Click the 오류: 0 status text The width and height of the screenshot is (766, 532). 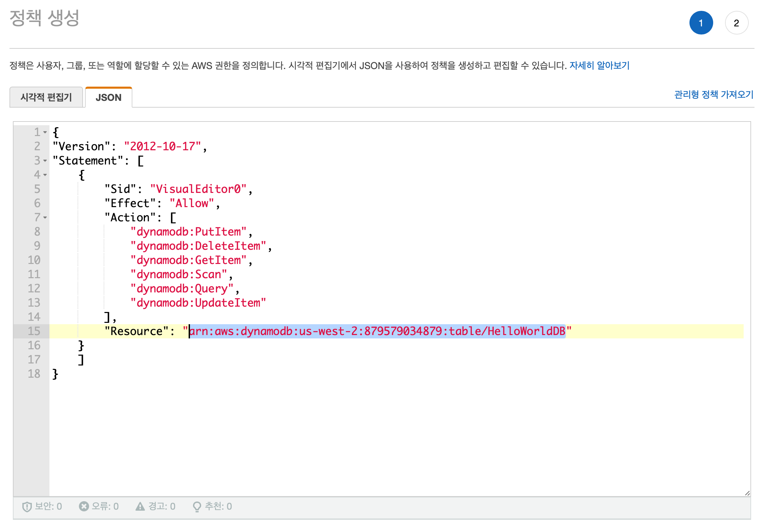105,506
